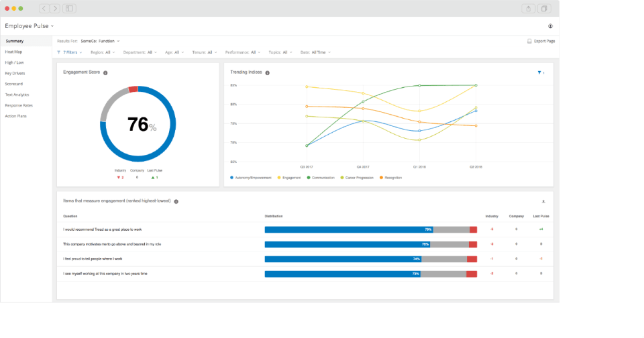The height and width of the screenshot is (338, 644).
Task: Open the Employee Pulse dropdown
Action: point(29,26)
